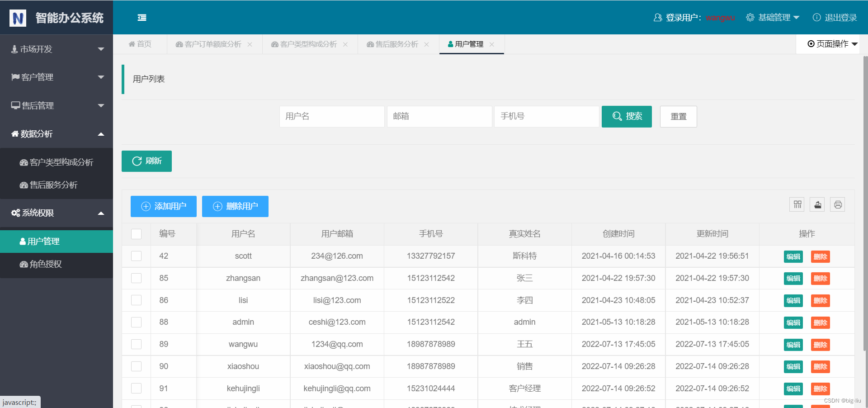Check the row for user kehujingli
The image size is (868, 408).
pos(136,389)
